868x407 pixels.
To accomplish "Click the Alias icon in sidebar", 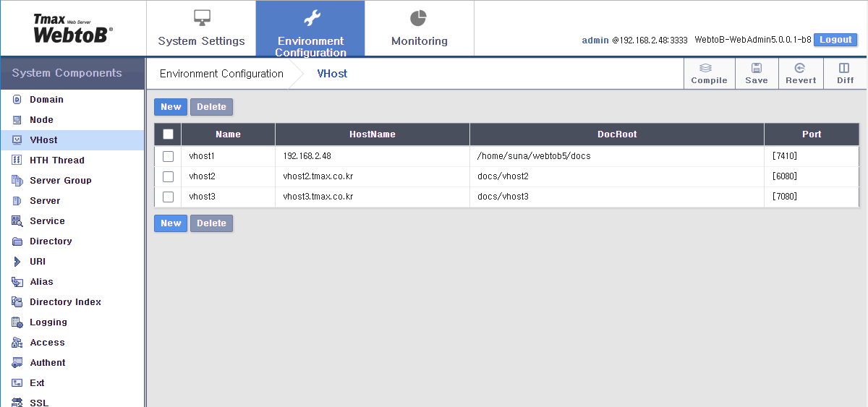I will click(17, 282).
